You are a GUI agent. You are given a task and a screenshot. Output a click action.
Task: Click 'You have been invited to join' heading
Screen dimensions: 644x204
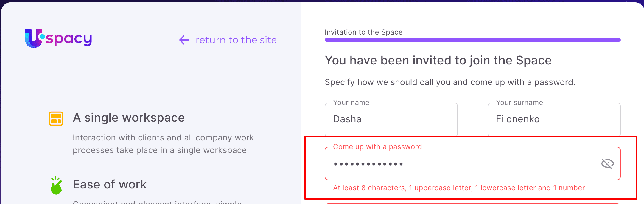tap(438, 61)
